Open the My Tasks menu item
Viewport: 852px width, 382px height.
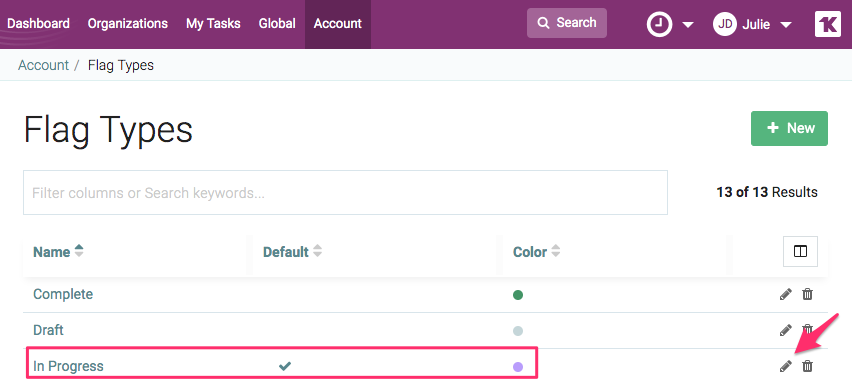(213, 24)
